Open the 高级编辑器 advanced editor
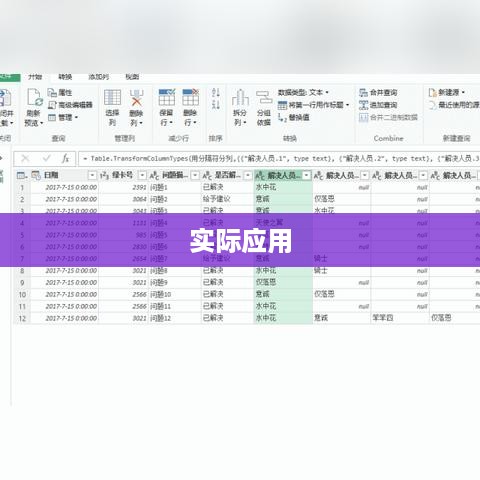Screen dimensions: 480x480 tap(70, 105)
